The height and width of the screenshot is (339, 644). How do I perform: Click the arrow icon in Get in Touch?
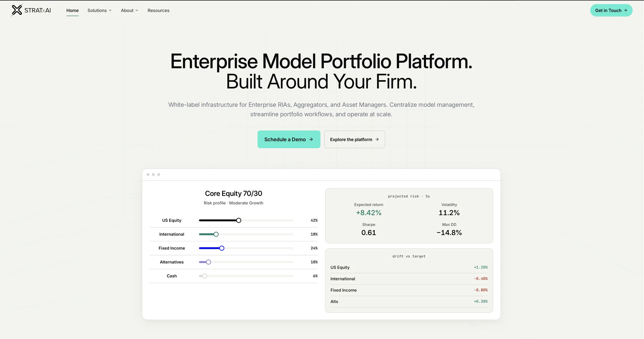(x=626, y=10)
